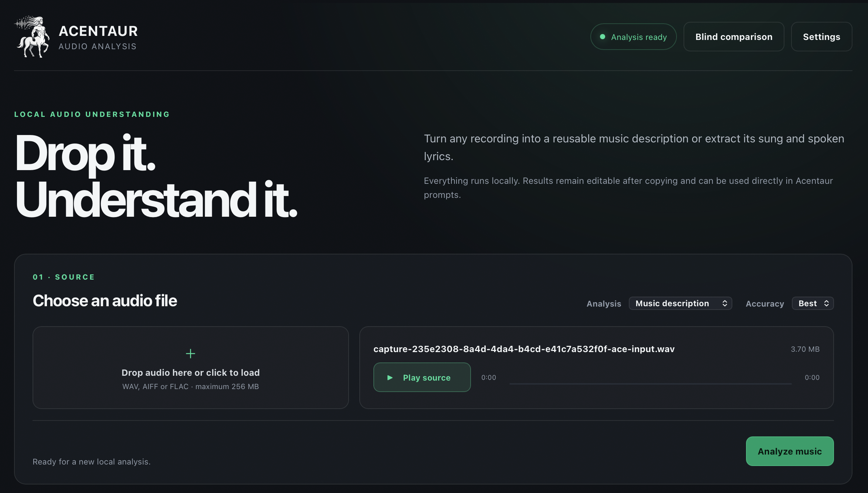Play source audio file
Viewport: 868px width, 493px height.
422,377
